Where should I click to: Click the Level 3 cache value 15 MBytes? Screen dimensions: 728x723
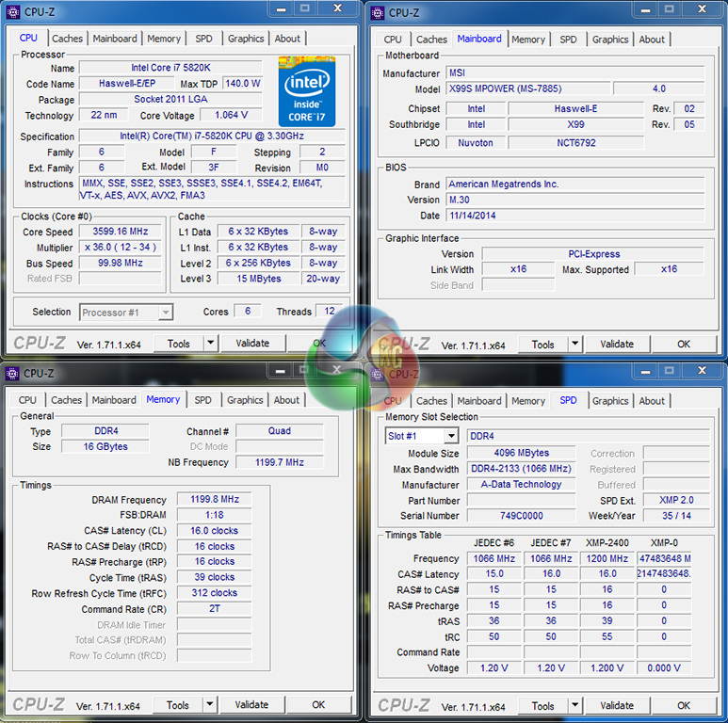pyautogui.click(x=259, y=279)
